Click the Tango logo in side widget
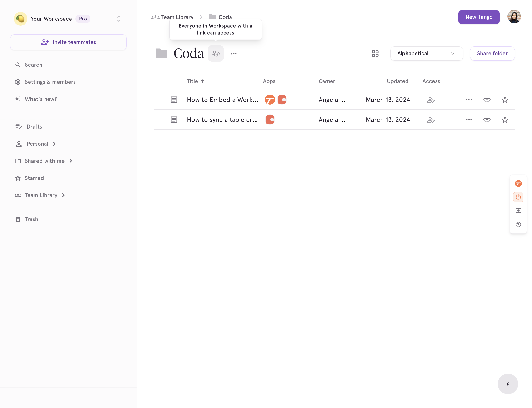The height and width of the screenshot is (408, 532). point(518,184)
